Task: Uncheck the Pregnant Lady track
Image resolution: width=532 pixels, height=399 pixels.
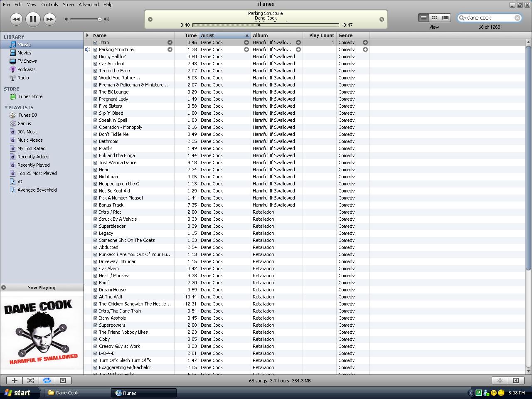Action: (x=96, y=99)
